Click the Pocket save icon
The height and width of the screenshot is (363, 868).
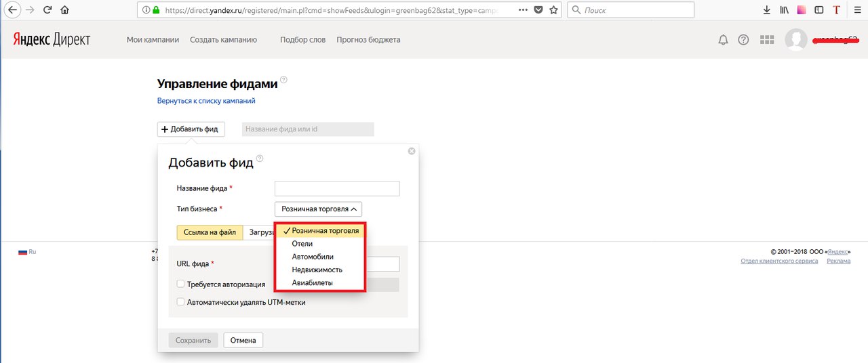538,10
